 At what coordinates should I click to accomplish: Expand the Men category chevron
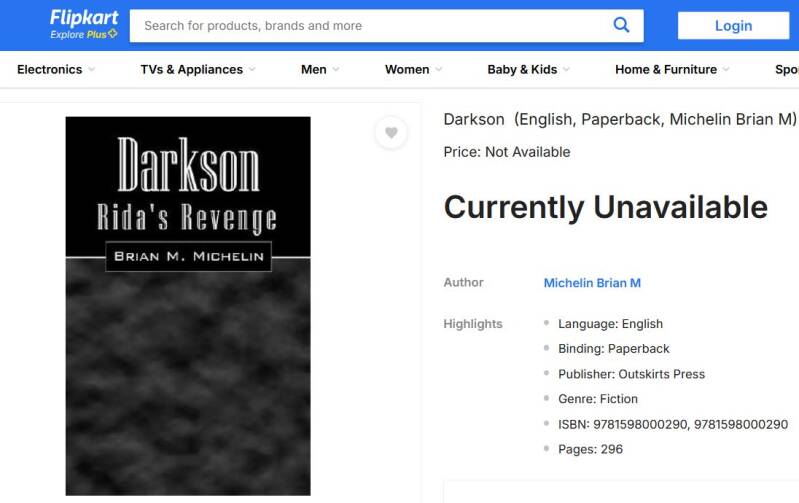tap(336, 69)
